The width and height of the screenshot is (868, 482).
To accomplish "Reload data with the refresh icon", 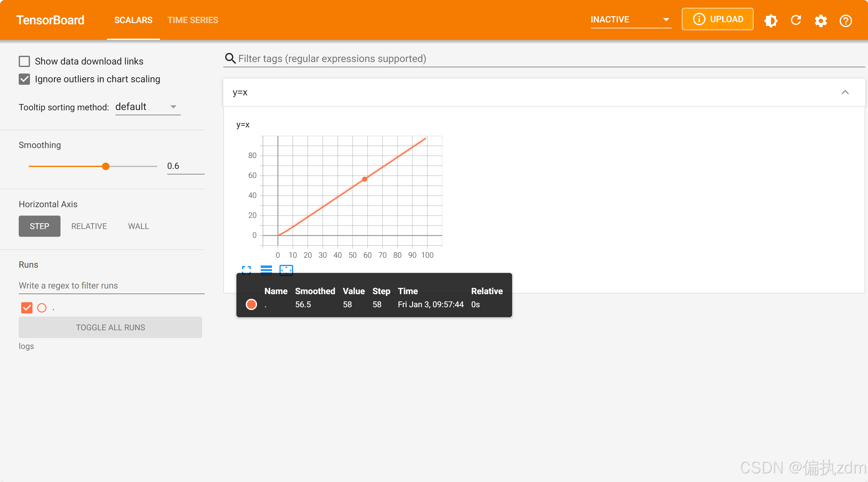I will pos(796,20).
